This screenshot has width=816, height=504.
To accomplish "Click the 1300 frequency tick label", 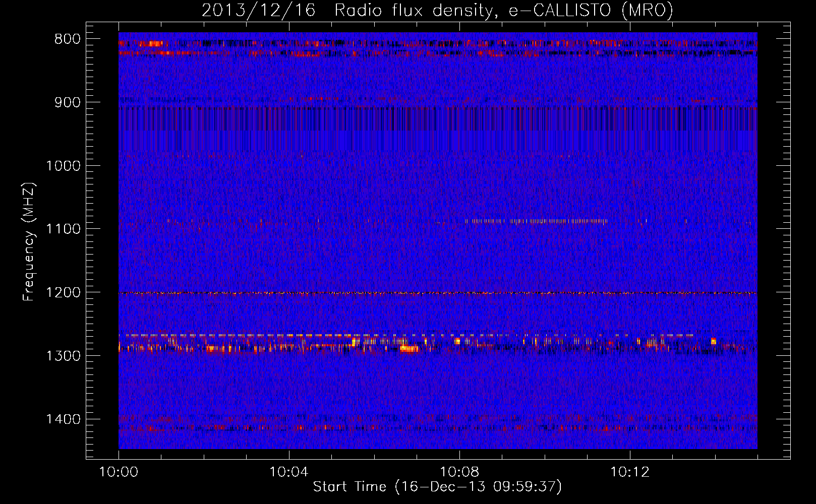I will [x=63, y=356].
